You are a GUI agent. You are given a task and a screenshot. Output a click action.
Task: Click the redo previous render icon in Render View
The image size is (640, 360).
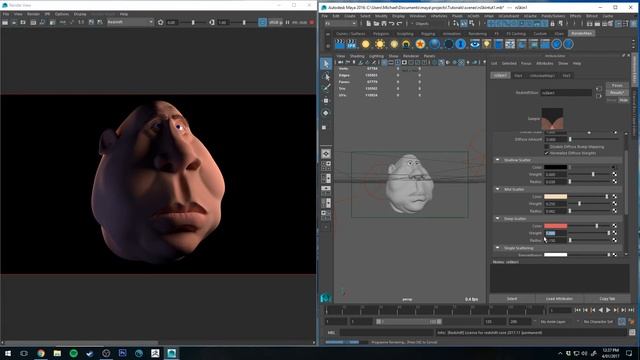point(5,22)
